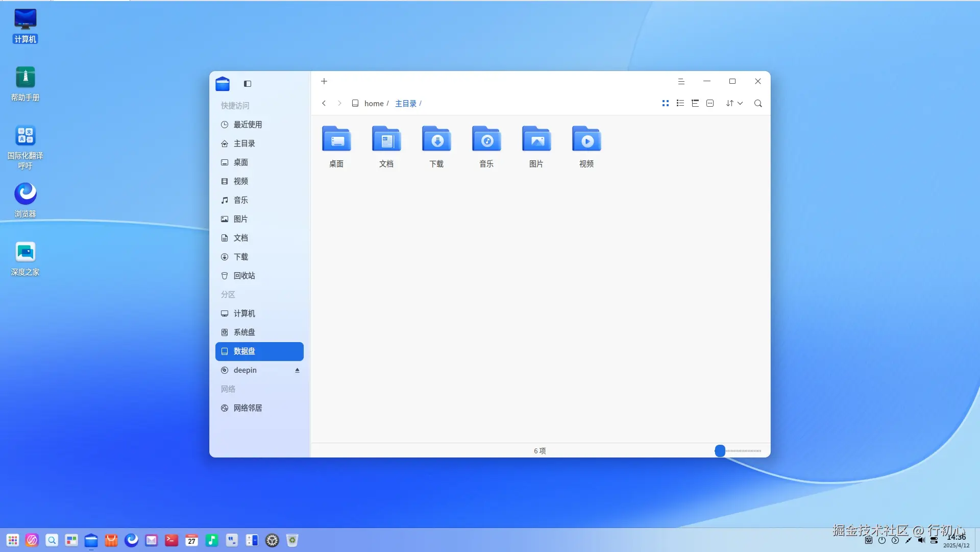Collapse the sidebar panel toggle icon
The image size is (980, 552).
[248, 84]
